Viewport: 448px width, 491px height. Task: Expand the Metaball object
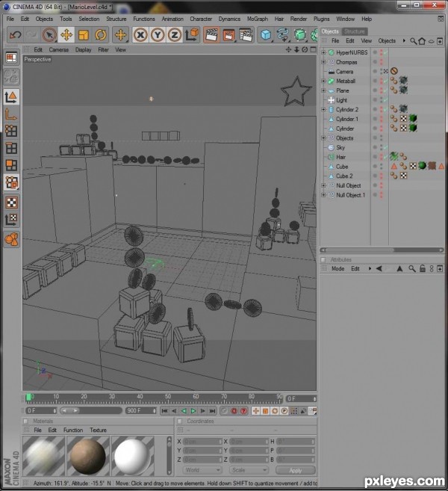coord(323,81)
